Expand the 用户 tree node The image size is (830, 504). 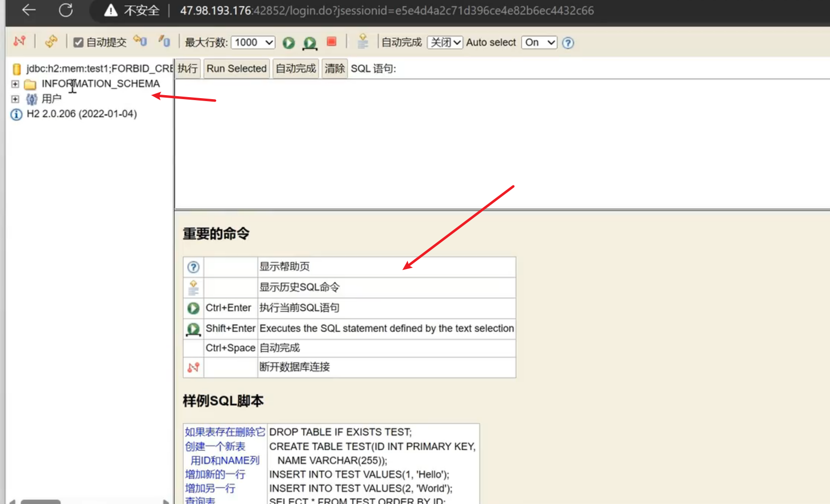point(15,99)
